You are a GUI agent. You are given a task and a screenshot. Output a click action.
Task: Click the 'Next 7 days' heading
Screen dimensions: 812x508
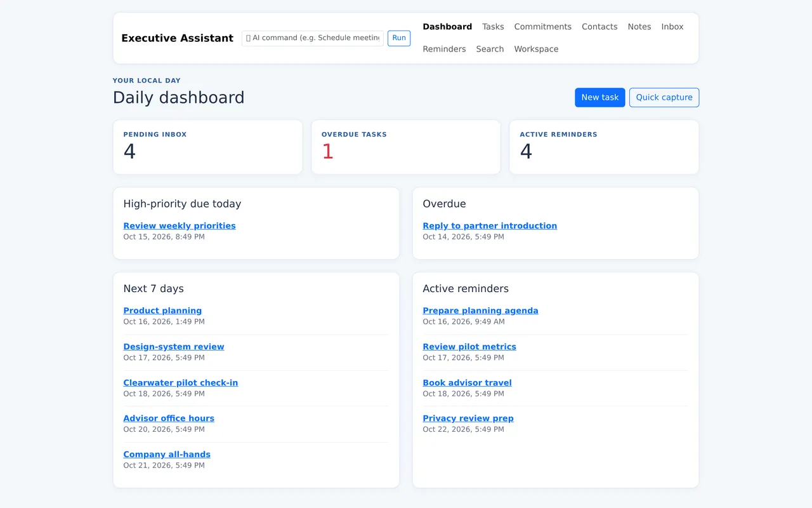click(x=154, y=288)
